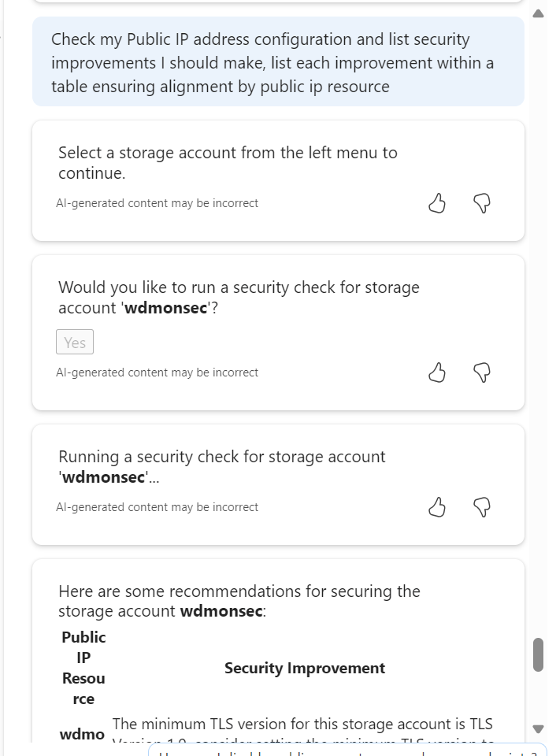Dislike the 'Running a security check' message
Viewport: 556px width, 756px height.
[482, 508]
